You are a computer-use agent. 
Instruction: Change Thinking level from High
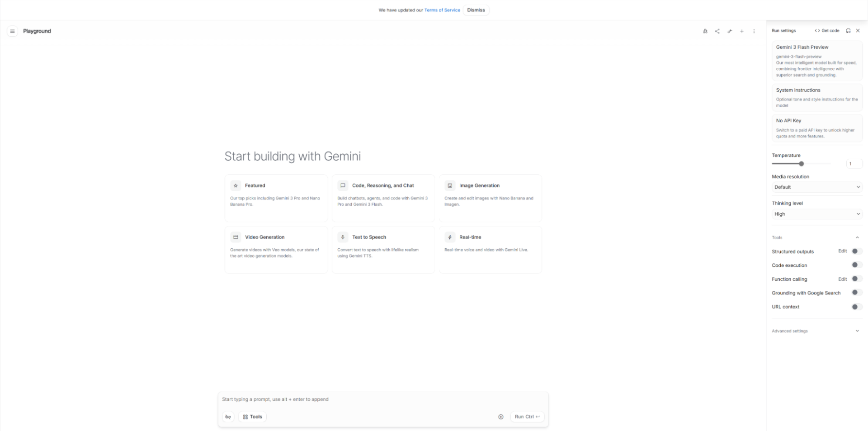coord(816,213)
